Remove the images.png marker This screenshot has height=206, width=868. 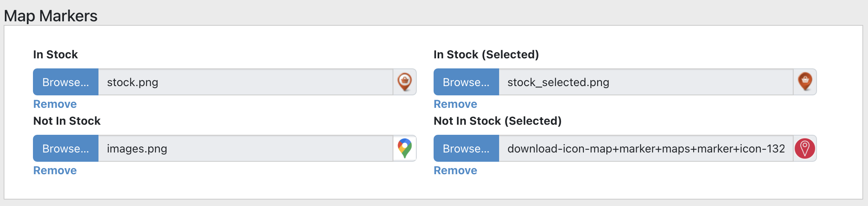point(55,170)
